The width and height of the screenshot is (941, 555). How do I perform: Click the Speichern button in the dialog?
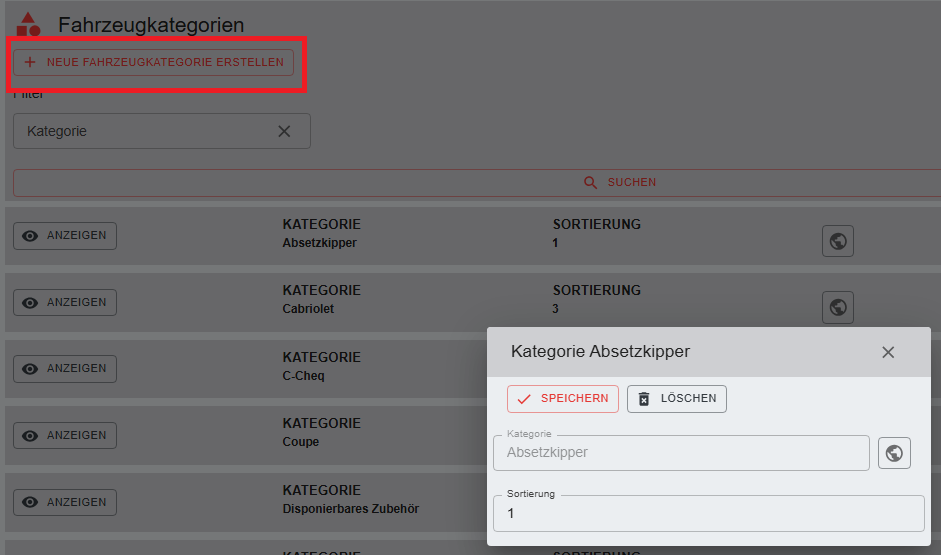[563, 399]
